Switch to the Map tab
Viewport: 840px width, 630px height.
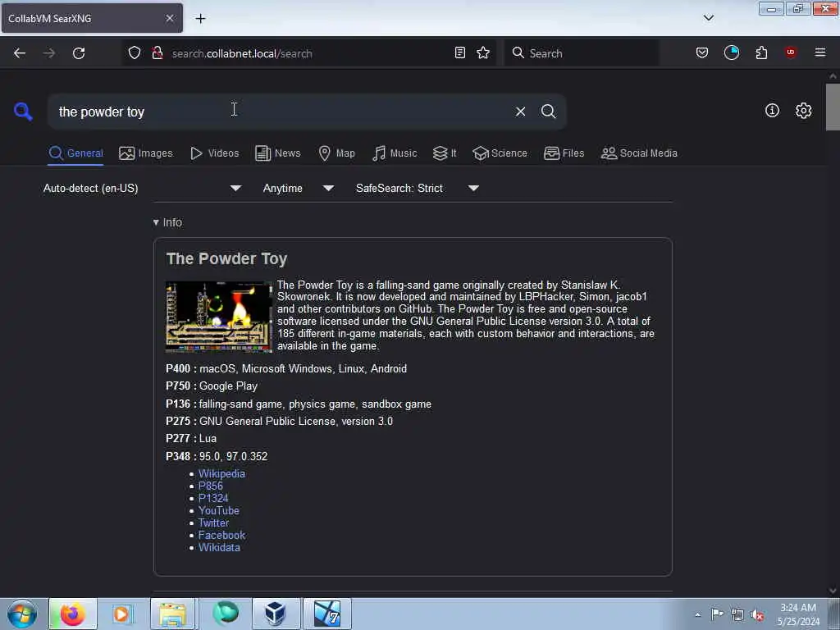pos(336,153)
